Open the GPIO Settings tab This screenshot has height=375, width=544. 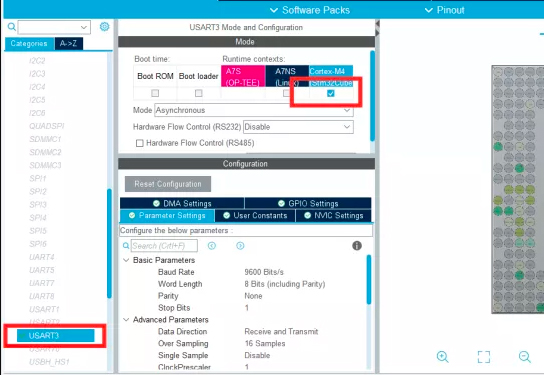tap(308, 203)
